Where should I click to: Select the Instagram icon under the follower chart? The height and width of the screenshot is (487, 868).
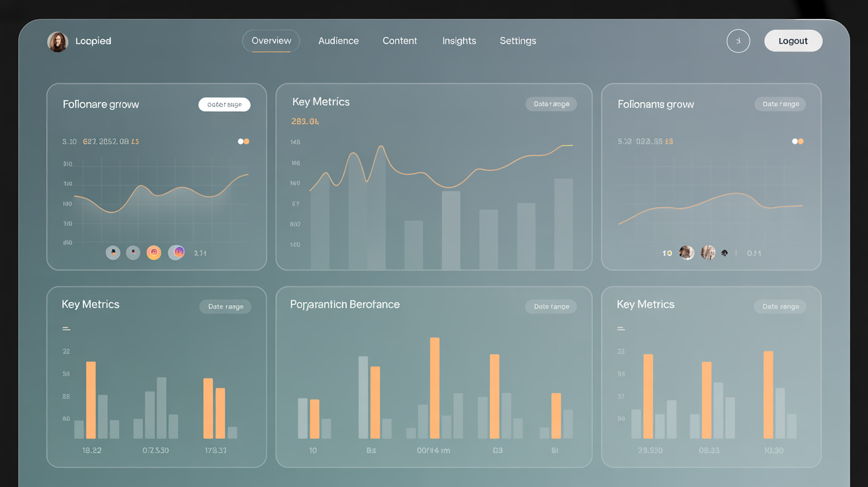[x=176, y=252]
